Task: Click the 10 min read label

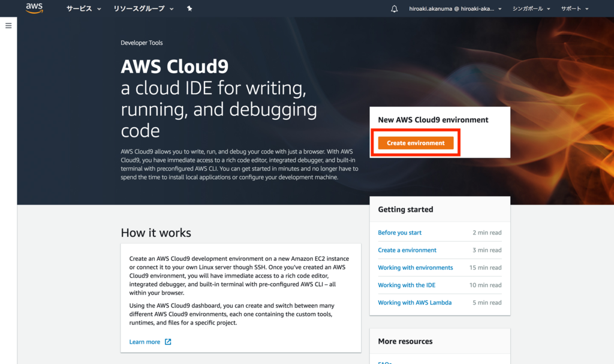Action: click(485, 285)
